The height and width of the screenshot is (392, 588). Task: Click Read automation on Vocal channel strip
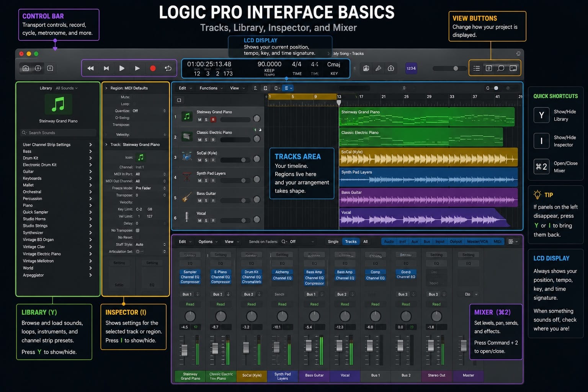[x=345, y=304]
